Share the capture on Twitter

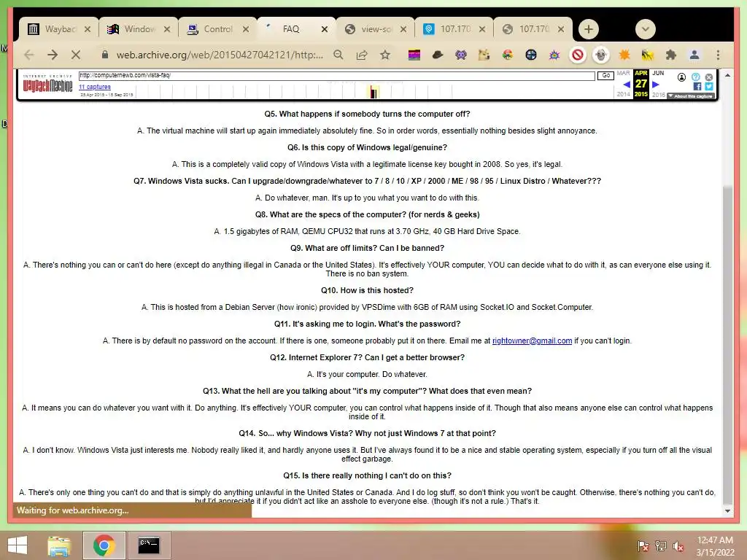(x=709, y=86)
